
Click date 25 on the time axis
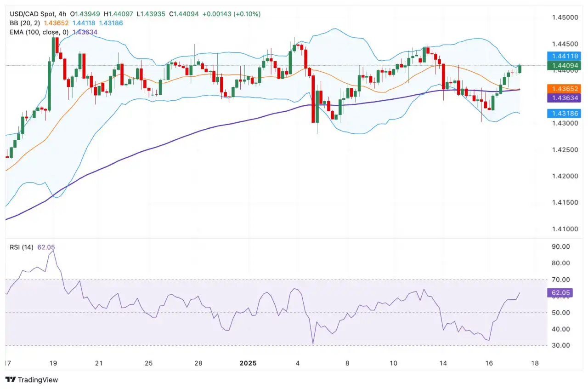[148, 363]
